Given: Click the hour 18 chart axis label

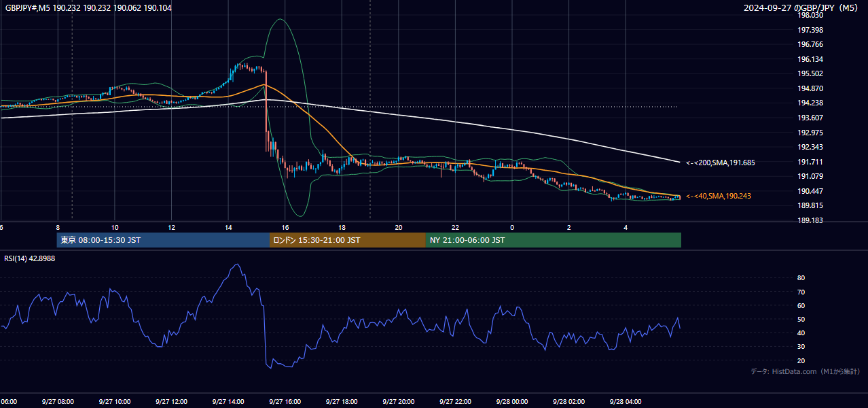Looking at the screenshot, I should [342, 227].
